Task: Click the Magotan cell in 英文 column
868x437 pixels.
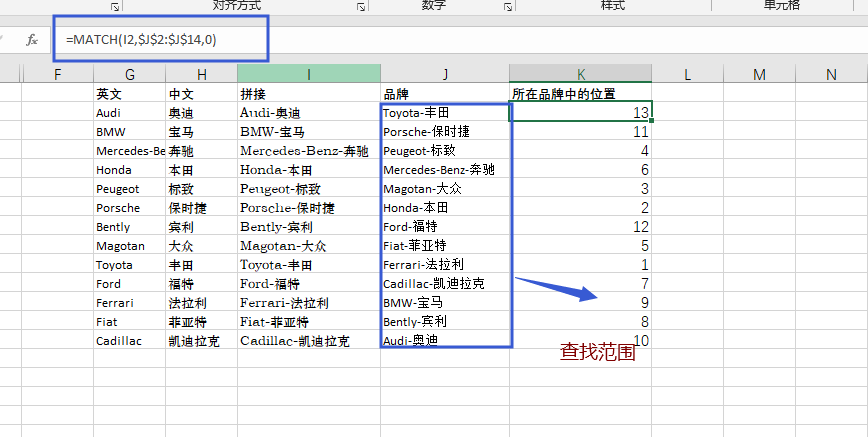Action: point(130,245)
